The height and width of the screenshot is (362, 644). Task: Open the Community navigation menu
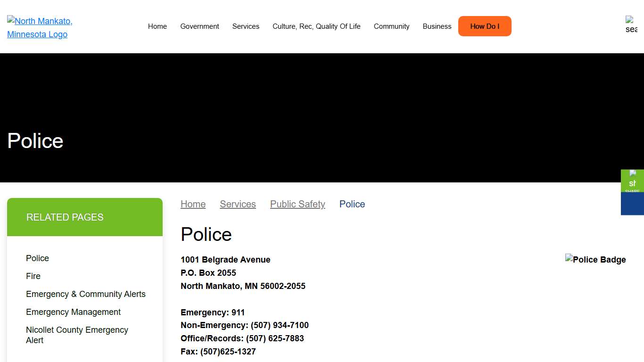391,26
